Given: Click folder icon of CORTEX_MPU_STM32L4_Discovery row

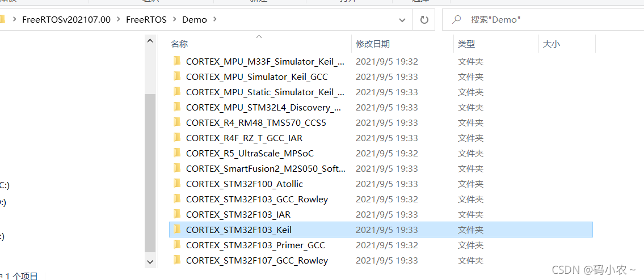Looking at the screenshot, I should pos(177,108).
